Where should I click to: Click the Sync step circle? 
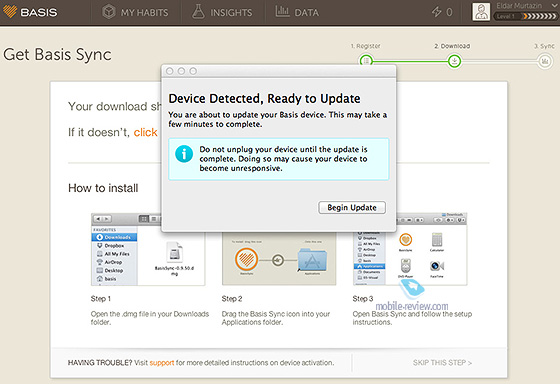click(545, 61)
